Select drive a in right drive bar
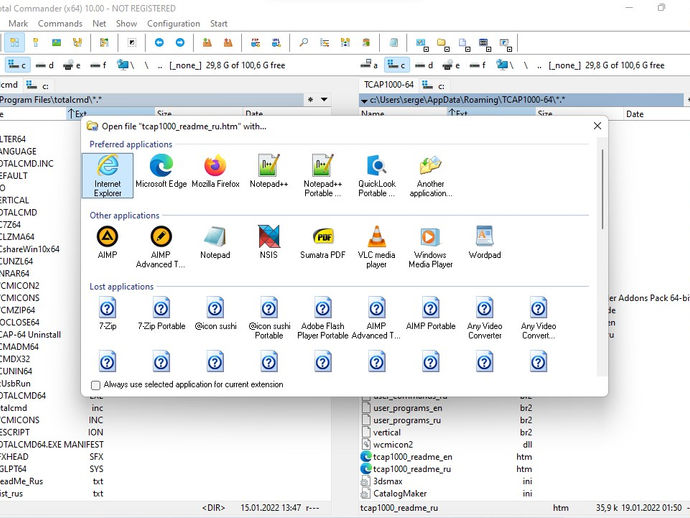 (369, 65)
